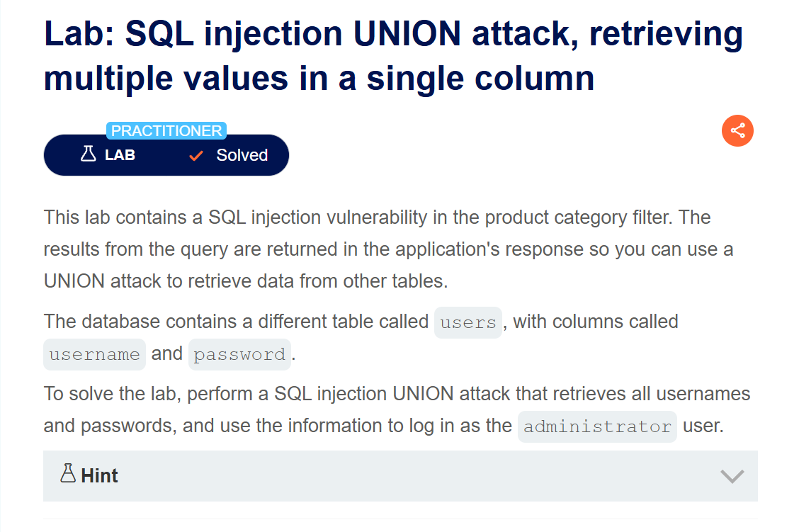Click the 'Lab: SQL injection UNION attack' heading line
The width and height of the screenshot is (799, 532).
393,33
